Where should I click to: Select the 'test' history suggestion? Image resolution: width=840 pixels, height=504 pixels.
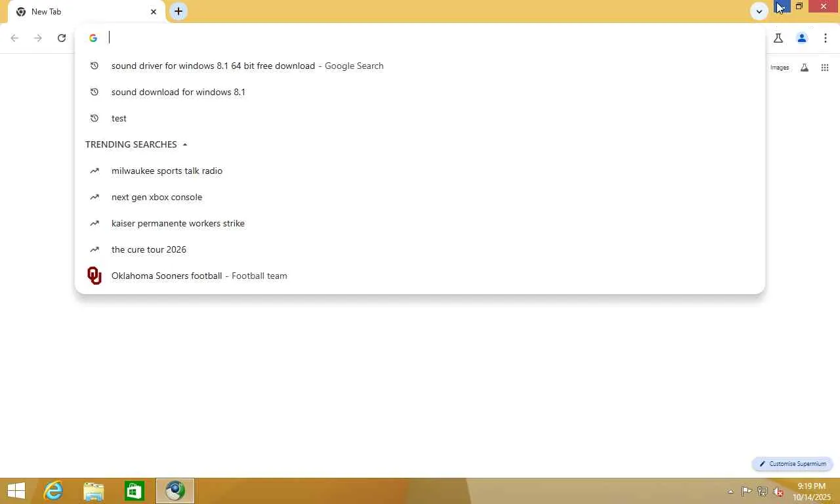pos(420,118)
